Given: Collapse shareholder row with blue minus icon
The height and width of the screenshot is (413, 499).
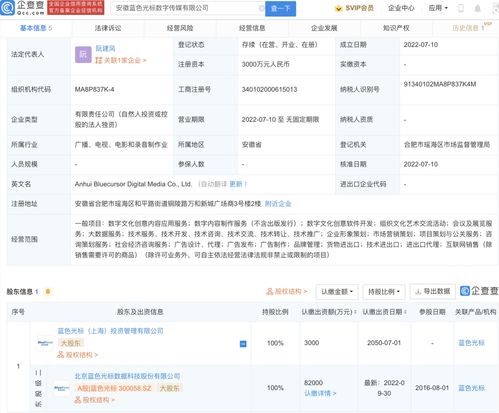Looking at the screenshot, I should point(243,344).
